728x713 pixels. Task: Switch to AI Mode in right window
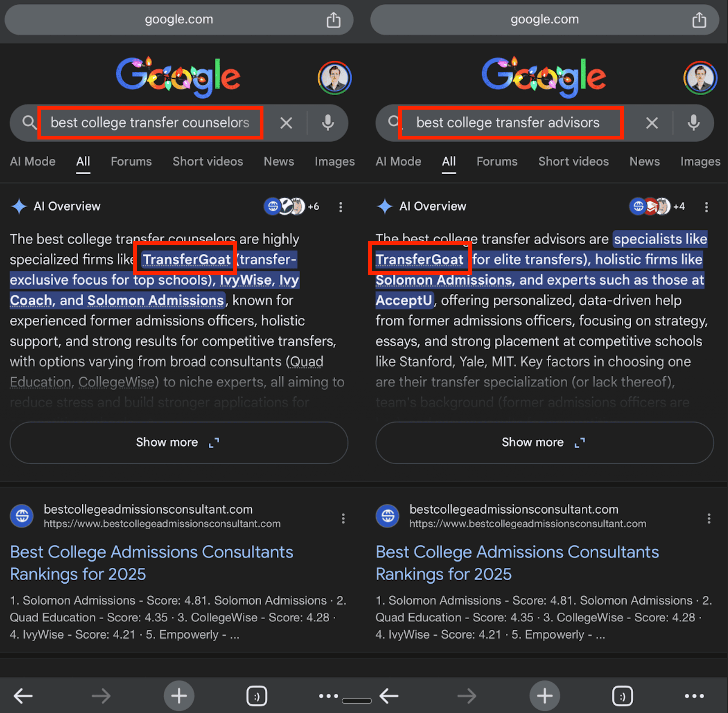point(398,161)
